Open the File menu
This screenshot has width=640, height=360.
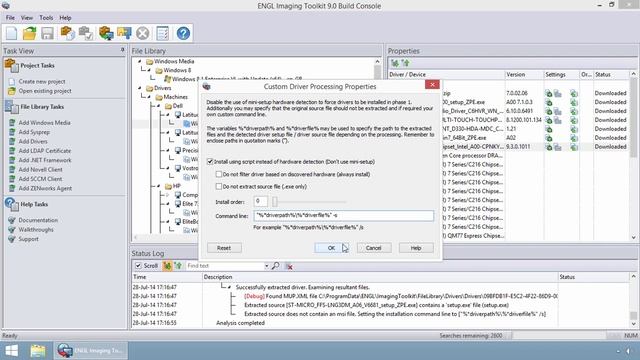[10, 18]
